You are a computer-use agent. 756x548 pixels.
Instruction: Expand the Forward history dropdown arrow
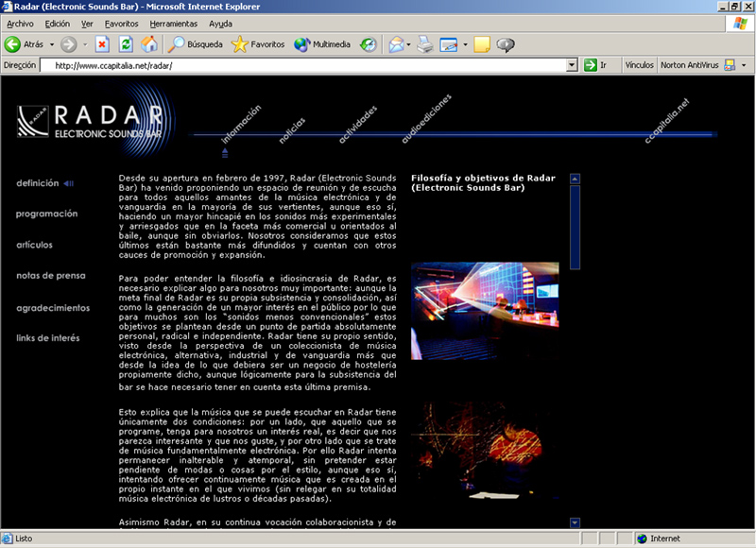(85, 44)
